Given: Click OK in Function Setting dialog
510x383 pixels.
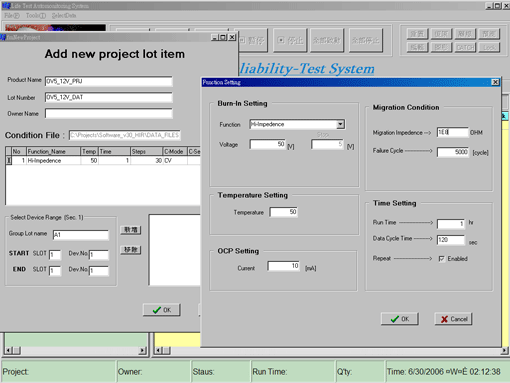Looking at the screenshot, I should tap(400, 319).
